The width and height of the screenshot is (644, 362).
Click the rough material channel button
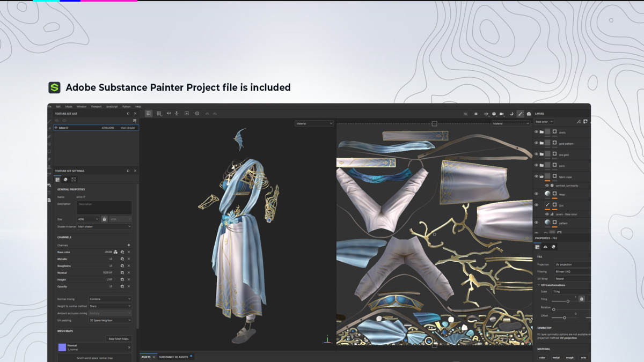point(569,357)
